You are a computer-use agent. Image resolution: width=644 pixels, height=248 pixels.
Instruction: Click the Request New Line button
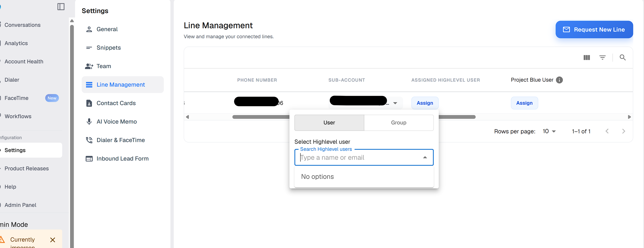[x=594, y=29]
